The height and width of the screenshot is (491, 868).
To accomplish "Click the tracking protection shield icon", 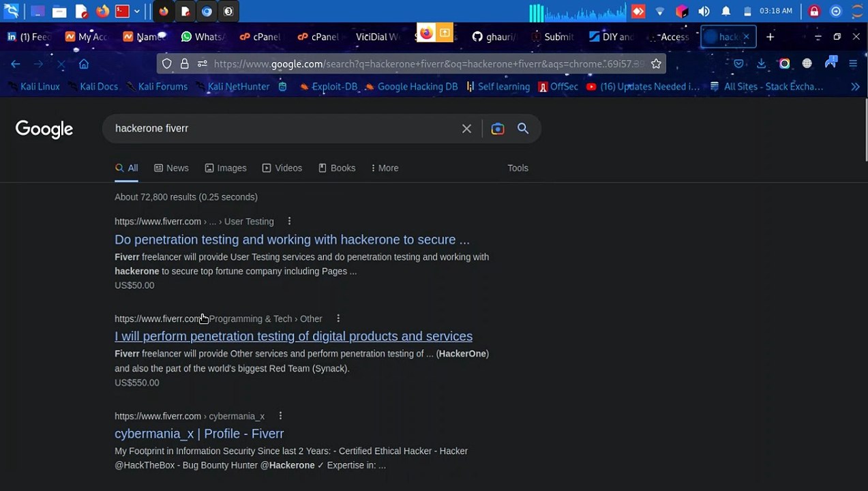I will [167, 64].
